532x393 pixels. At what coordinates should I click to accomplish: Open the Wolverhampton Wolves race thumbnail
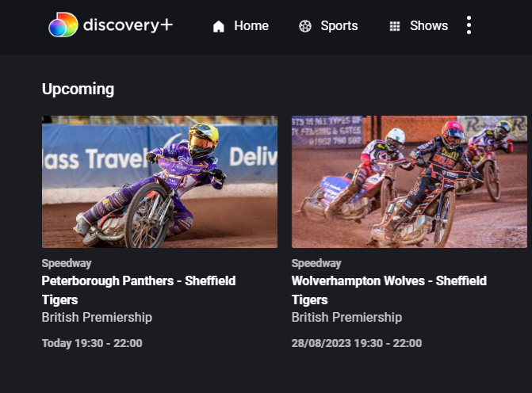pos(409,181)
